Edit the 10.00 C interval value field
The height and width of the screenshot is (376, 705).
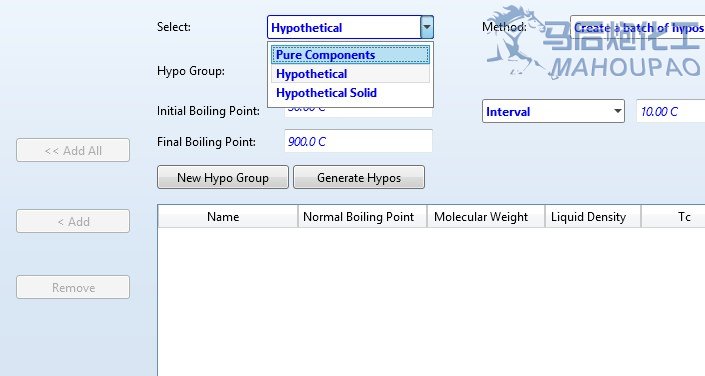coord(670,111)
